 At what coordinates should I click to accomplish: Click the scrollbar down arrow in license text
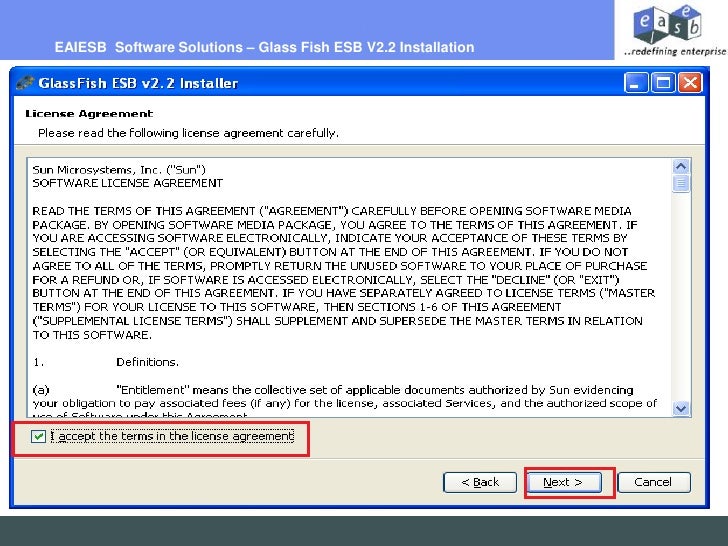[681, 409]
